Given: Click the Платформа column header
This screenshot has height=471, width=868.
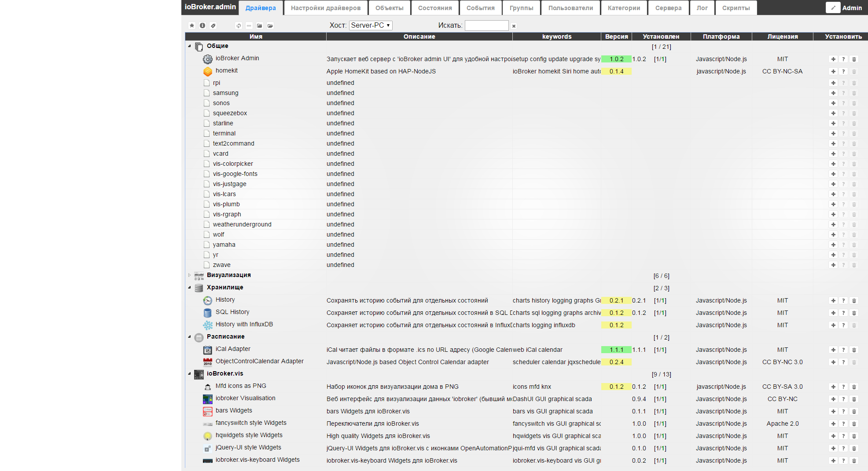Looking at the screenshot, I should click(x=721, y=37).
